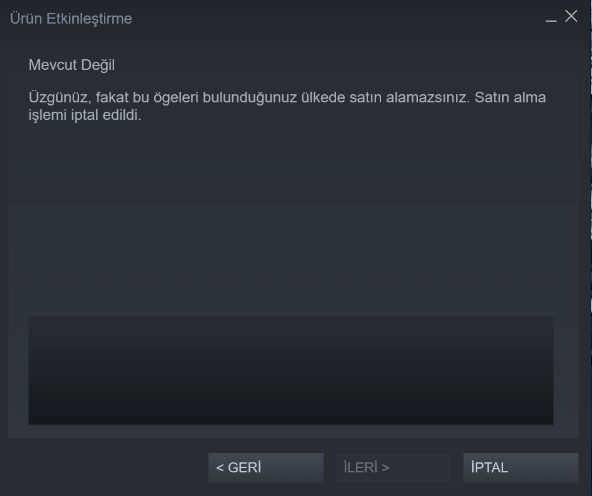Click the word Değil in the heading
The image size is (592, 496).
(x=98, y=65)
